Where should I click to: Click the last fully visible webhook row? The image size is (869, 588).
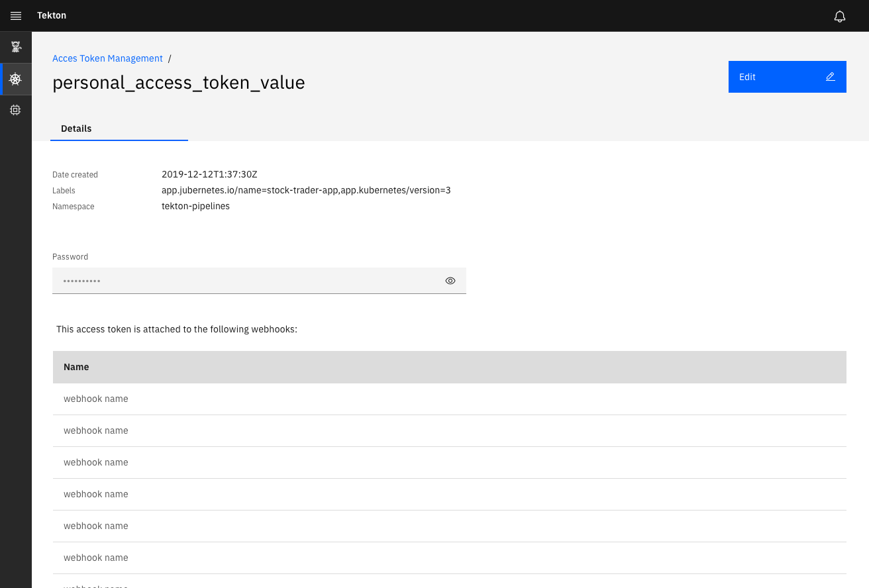point(96,558)
